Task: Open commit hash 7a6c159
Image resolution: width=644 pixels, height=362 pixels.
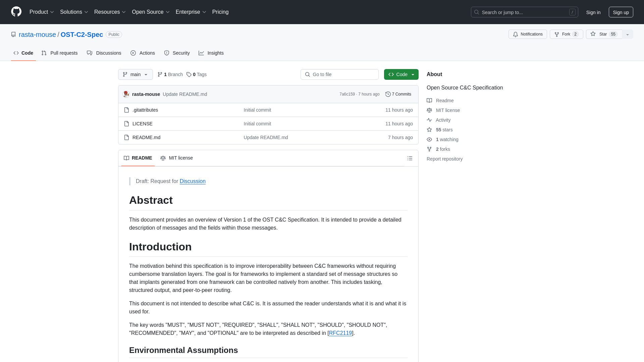Action: tap(347, 94)
